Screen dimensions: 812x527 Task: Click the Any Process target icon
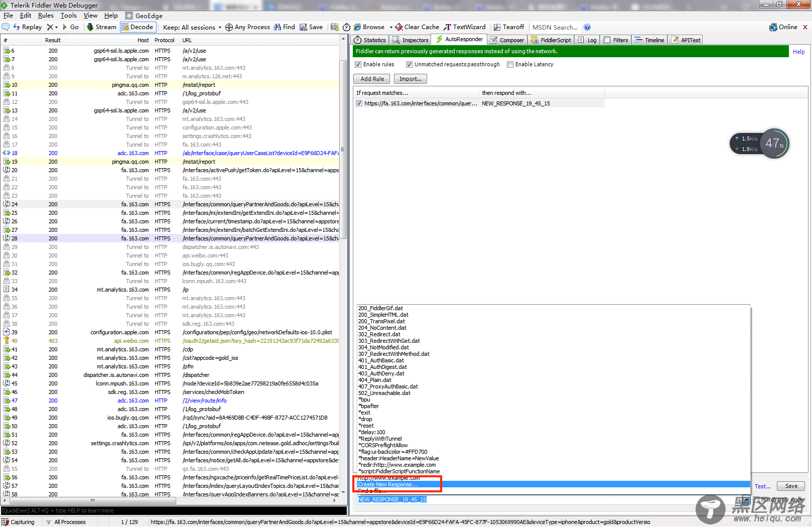pyautogui.click(x=229, y=27)
